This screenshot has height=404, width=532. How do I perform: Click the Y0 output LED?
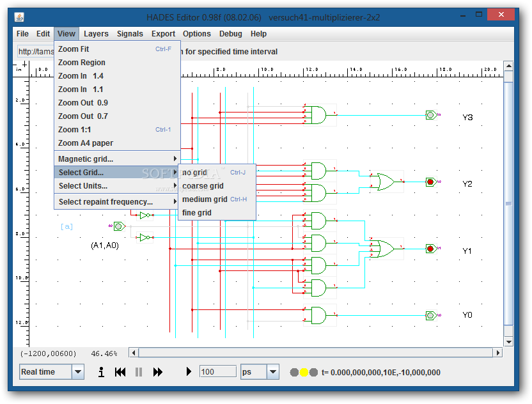(x=431, y=316)
